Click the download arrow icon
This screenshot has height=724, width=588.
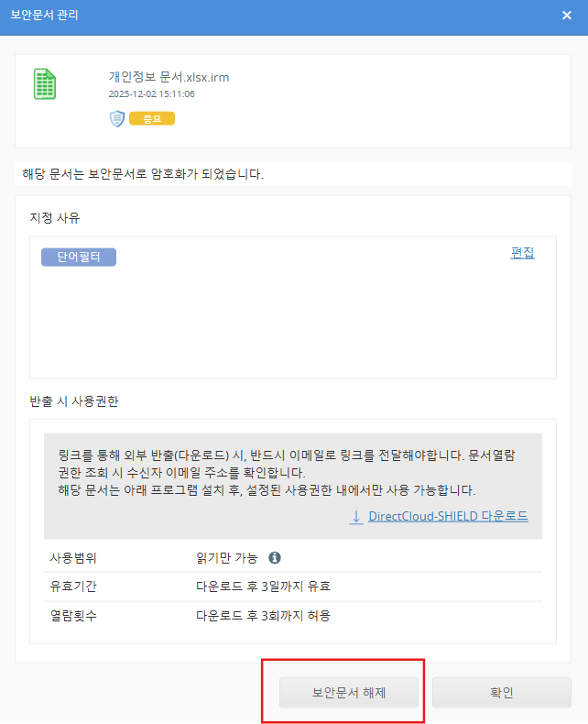point(356,517)
